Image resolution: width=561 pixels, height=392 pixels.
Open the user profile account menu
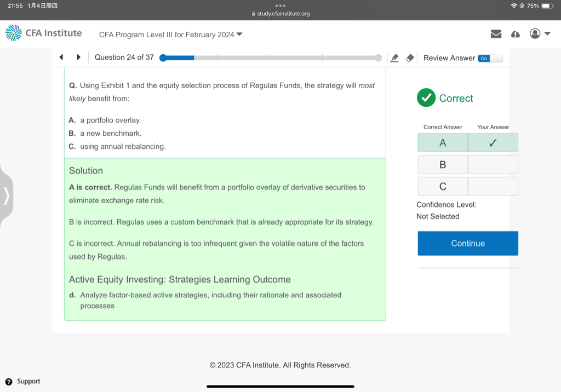click(539, 34)
